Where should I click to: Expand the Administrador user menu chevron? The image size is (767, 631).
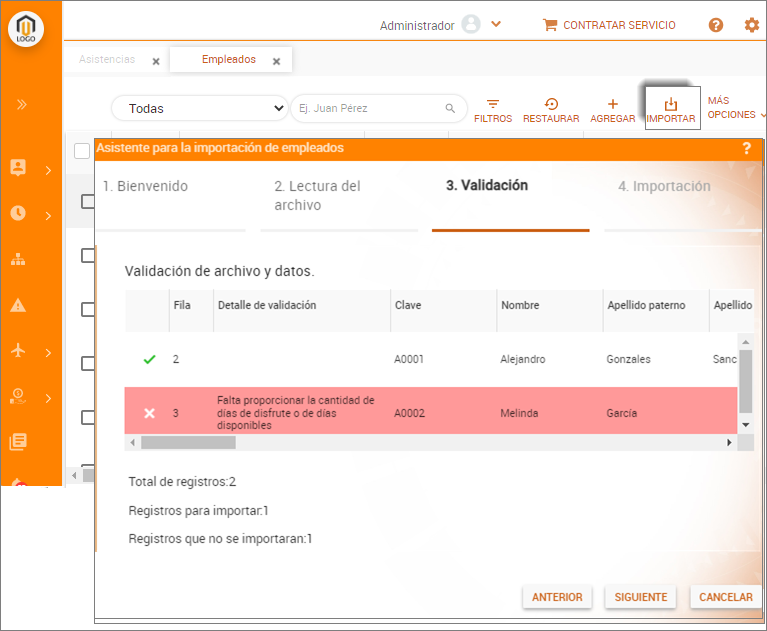tap(496, 25)
